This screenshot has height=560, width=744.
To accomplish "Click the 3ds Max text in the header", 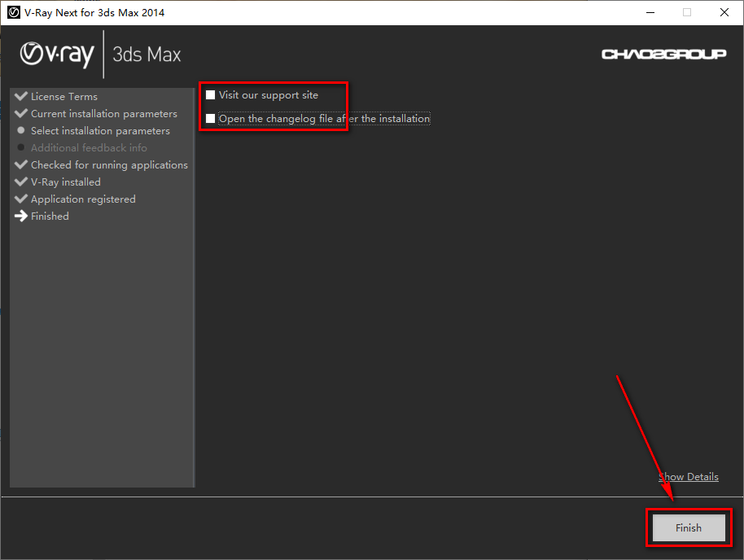I will pos(147,54).
